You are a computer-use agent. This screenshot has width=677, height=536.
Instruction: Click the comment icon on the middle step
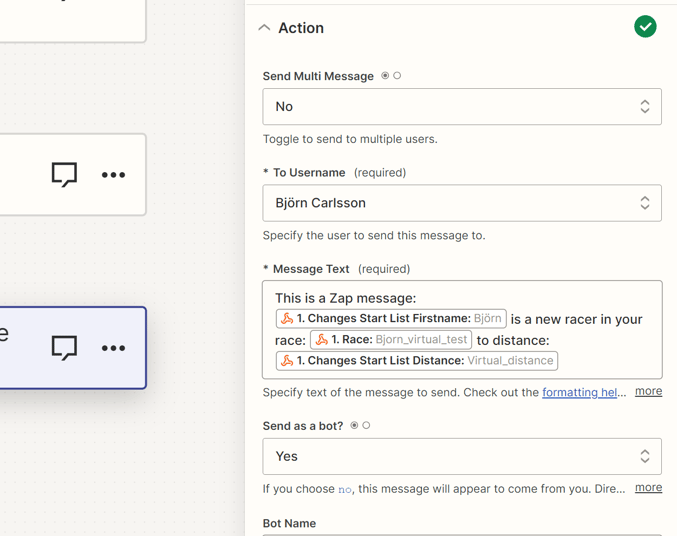[64, 174]
